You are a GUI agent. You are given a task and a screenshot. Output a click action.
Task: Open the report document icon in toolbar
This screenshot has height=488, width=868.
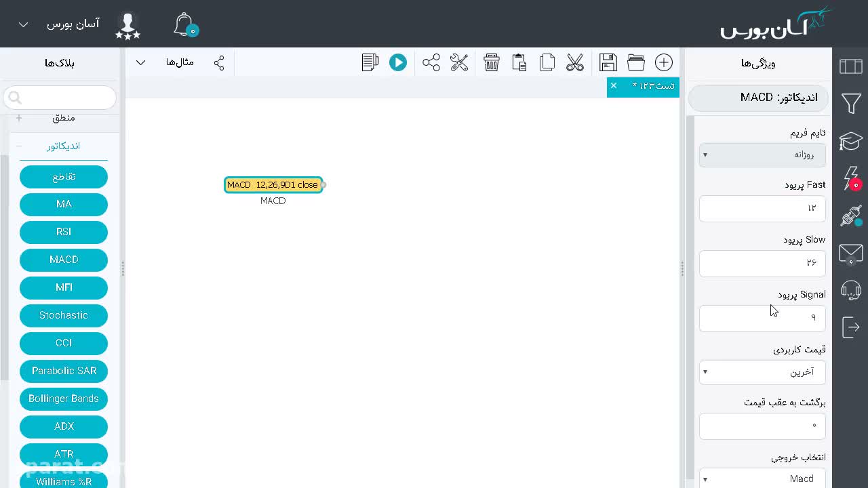pyautogui.click(x=370, y=62)
